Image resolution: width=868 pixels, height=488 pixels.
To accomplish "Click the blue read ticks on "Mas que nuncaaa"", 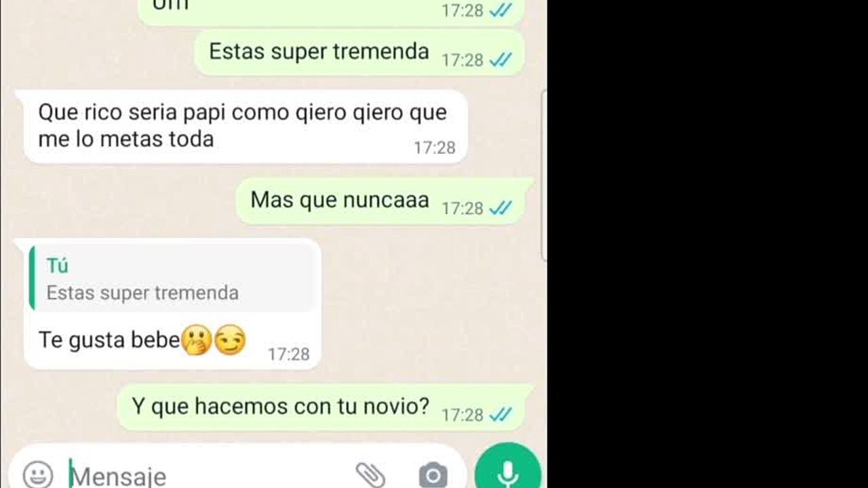I will point(500,208).
